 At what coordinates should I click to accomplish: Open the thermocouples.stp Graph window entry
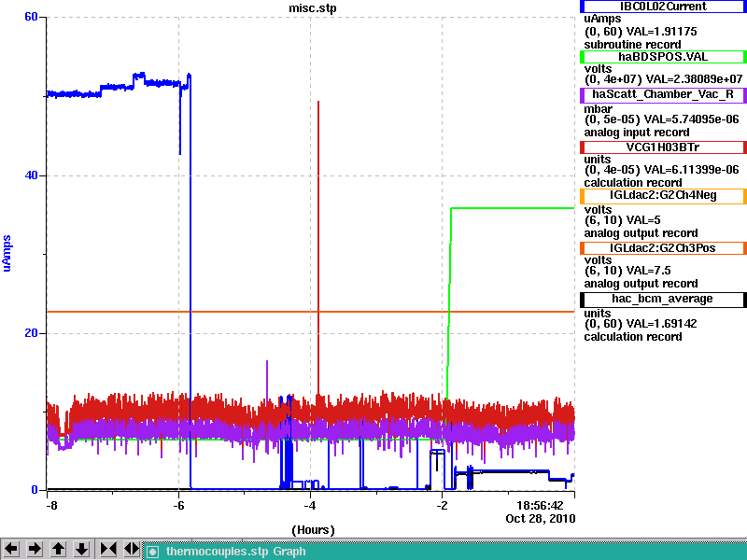tap(445, 552)
